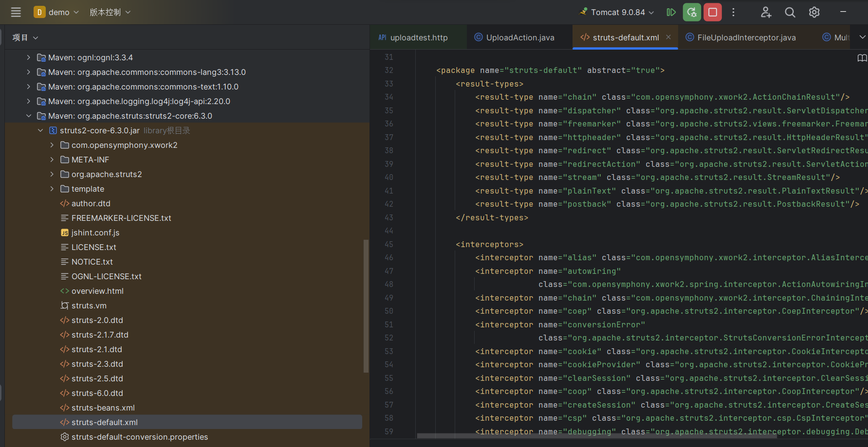Click the struts2-core-6.3.0.jar archive icon
The height and width of the screenshot is (447, 868).
pos(53,130)
